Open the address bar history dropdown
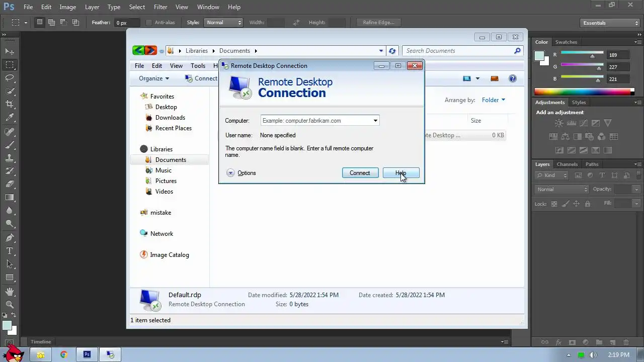This screenshot has width=644, height=362. tap(381, 51)
